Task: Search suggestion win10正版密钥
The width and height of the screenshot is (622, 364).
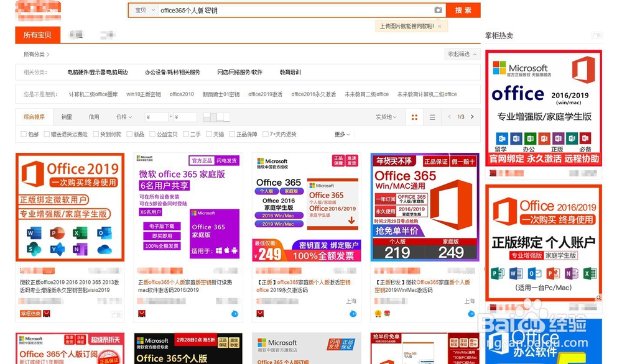Action: pos(144,94)
